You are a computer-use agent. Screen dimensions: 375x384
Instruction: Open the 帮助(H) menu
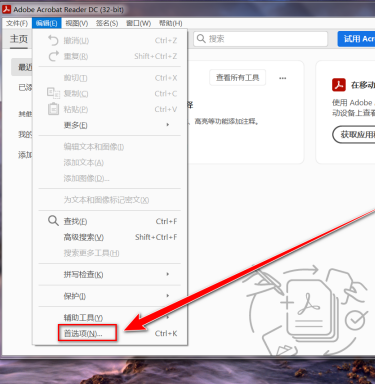[170, 23]
